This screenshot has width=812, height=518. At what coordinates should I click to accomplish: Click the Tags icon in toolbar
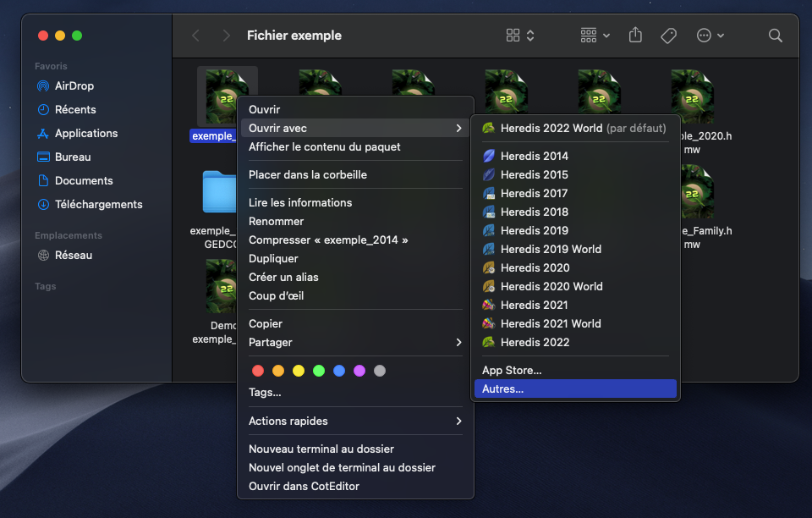coord(668,36)
